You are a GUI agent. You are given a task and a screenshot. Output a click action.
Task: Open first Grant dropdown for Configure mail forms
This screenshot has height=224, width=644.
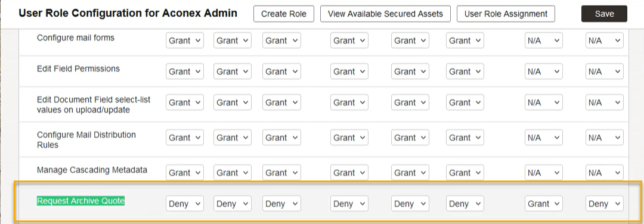185,41
